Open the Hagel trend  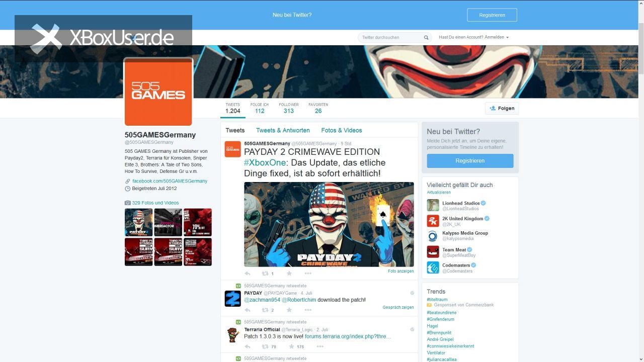(x=433, y=326)
